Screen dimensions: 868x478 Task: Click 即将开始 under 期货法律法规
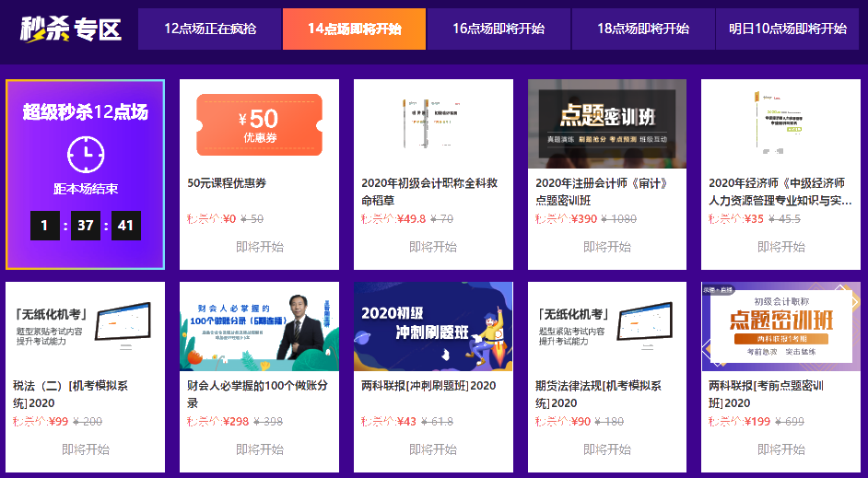coord(607,449)
